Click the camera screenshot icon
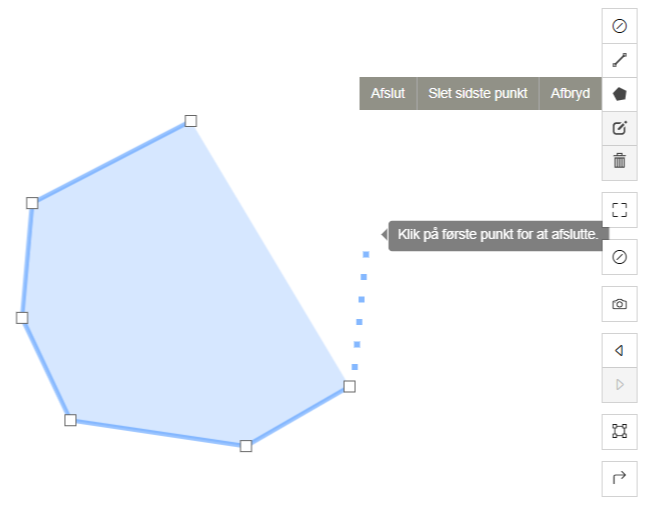The image size is (649, 521). (619, 304)
